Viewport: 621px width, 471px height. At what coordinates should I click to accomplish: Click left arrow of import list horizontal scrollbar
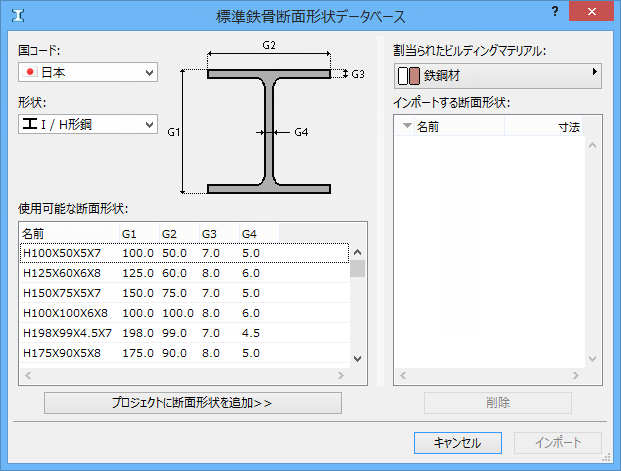coord(403,375)
